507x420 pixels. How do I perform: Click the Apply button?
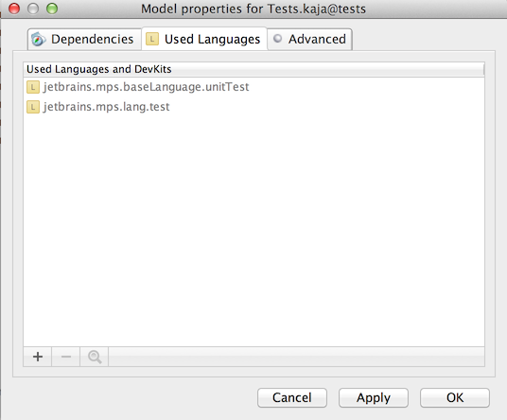pyautogui.click(x=374, y=397)
